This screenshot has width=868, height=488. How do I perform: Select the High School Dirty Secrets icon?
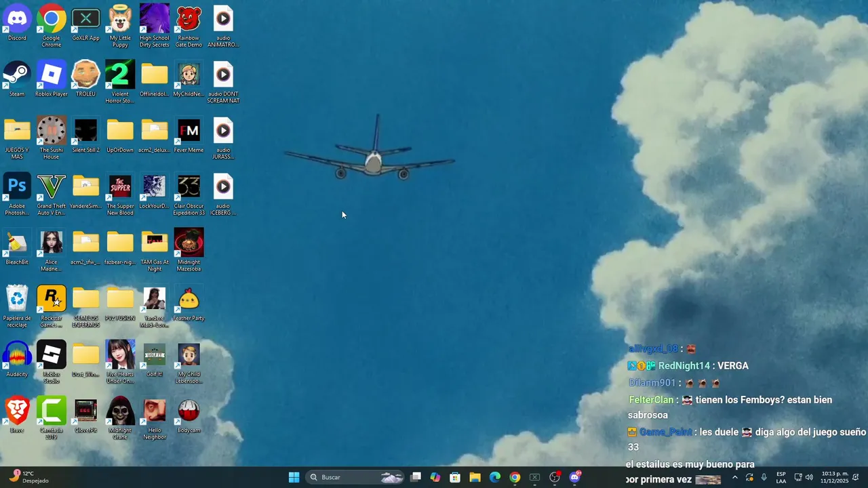(155, 26)
